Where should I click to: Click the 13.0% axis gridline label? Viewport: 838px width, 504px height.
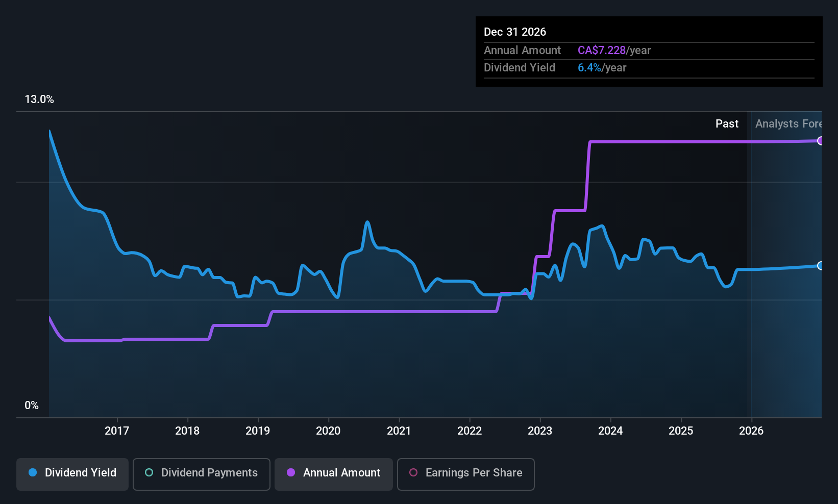coord(39,99)
